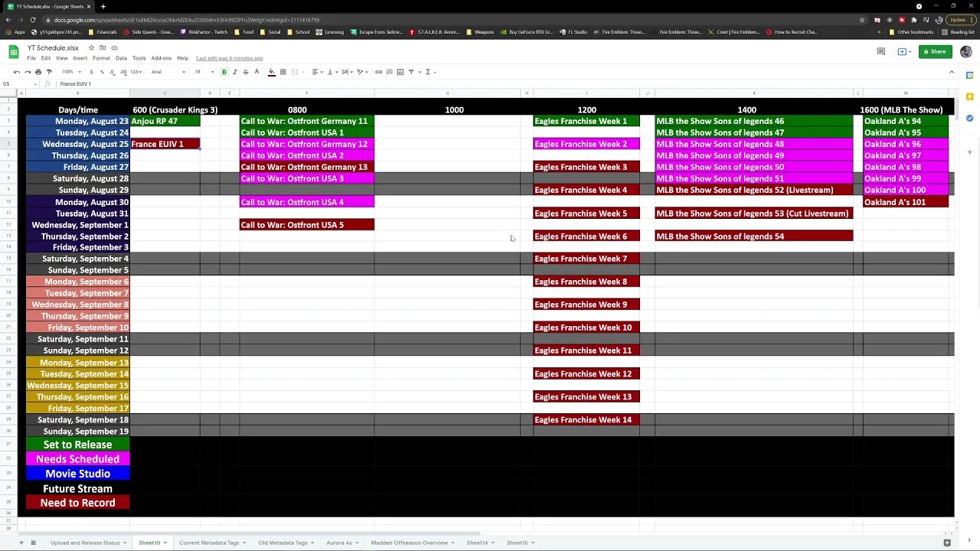This screenshot has height=551, width=980.
Task: Open the Data menu
Action: [121, 58]
